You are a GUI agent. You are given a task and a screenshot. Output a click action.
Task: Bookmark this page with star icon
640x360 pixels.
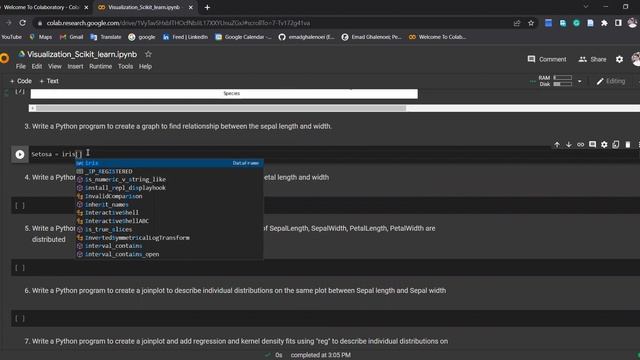(531, 23)
